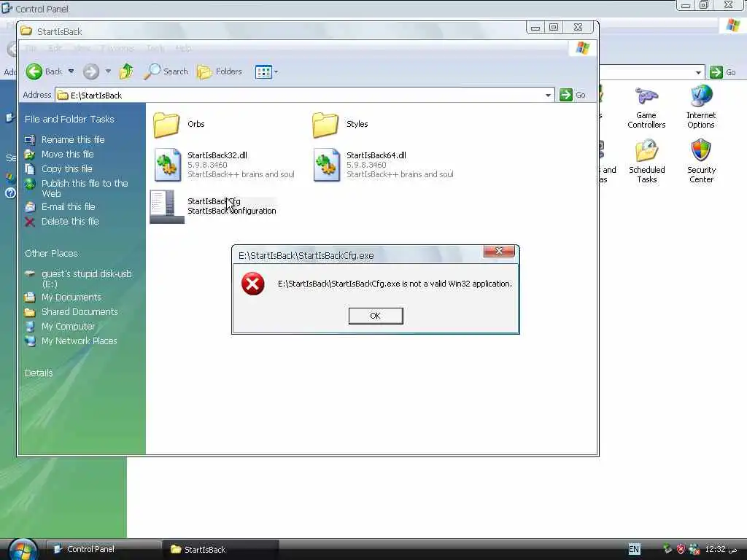
Task: Maximize the StartIsBack window
Action: tap(554, 27)
